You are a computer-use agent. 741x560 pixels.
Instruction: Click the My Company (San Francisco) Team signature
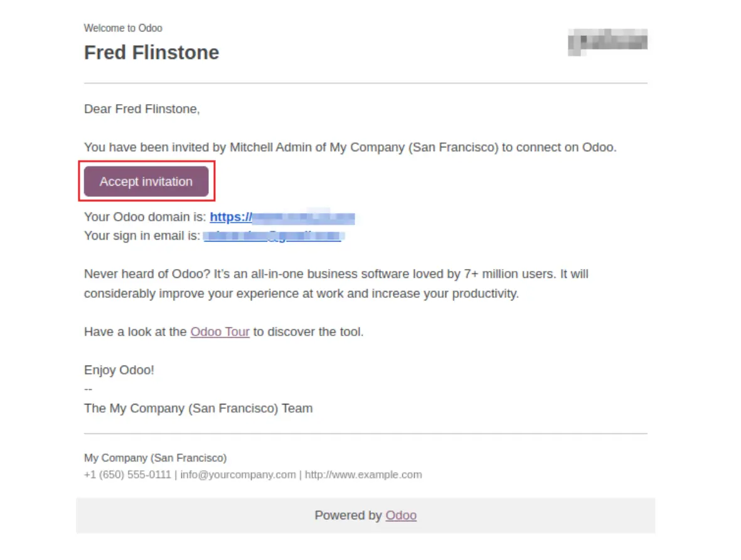198,408
